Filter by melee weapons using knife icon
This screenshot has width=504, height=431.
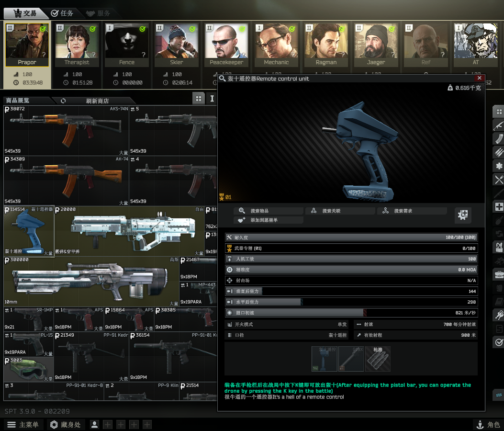pos(499,193)
